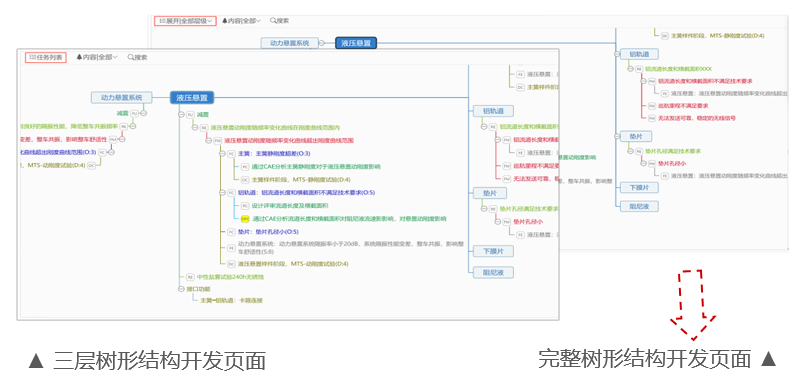The width and height of the screenshot is (801, 390).
Task: Click FC icon beside 主簧：主簧静刚度超差(O:3)
Action: pos(231,153)
